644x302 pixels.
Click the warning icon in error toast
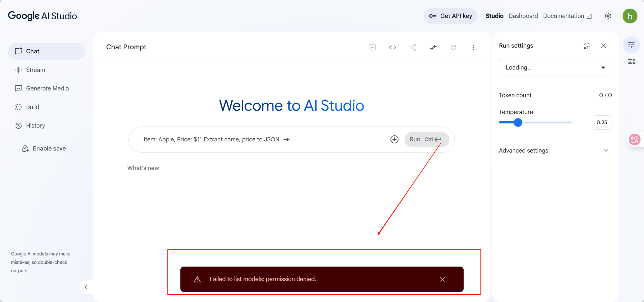197,279
